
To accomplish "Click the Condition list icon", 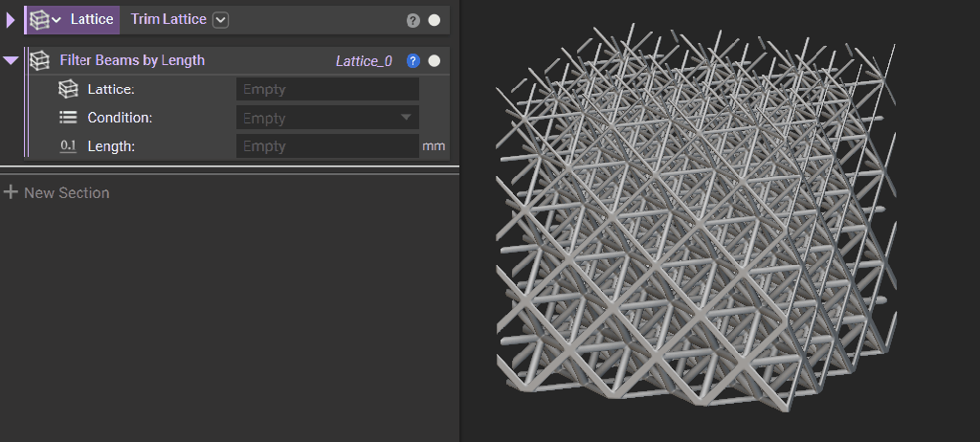I will (68, 117).
